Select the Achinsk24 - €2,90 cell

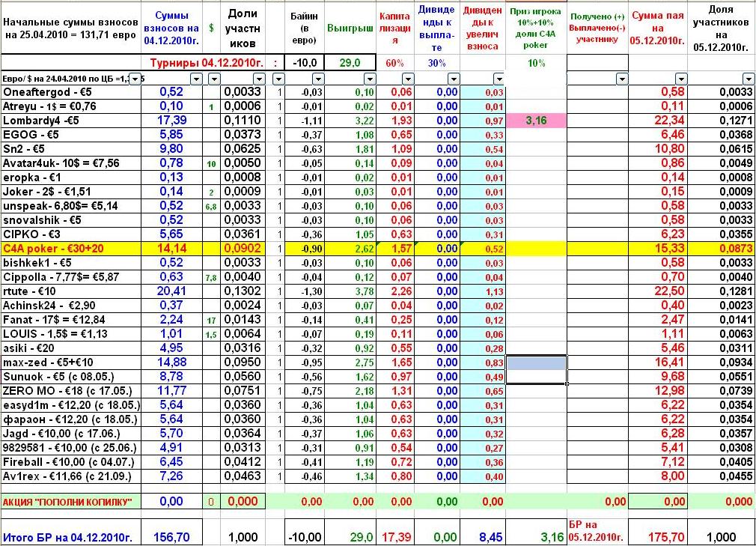click(x=71, y=306)
